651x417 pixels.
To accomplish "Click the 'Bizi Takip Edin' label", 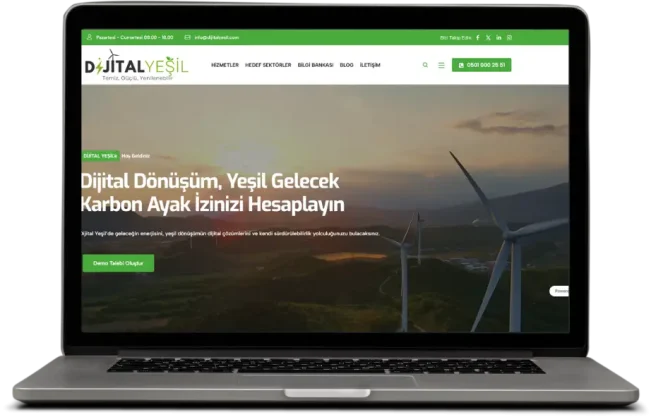I will (x=453, y=37).
